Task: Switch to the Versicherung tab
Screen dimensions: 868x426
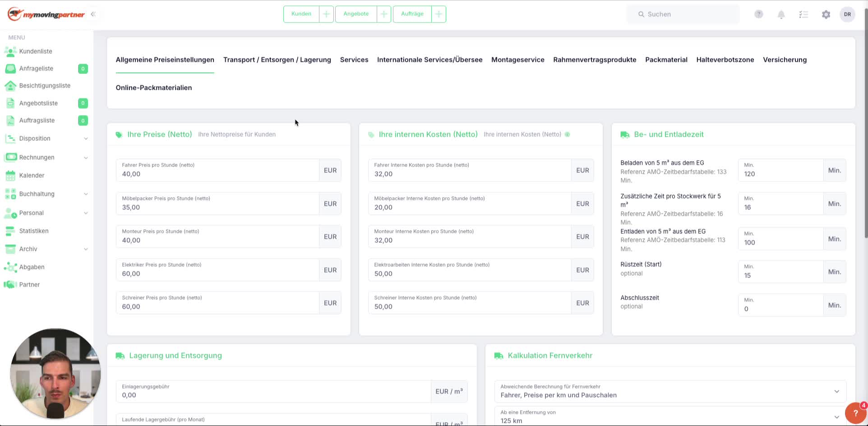Action: [x=785, y=60]
